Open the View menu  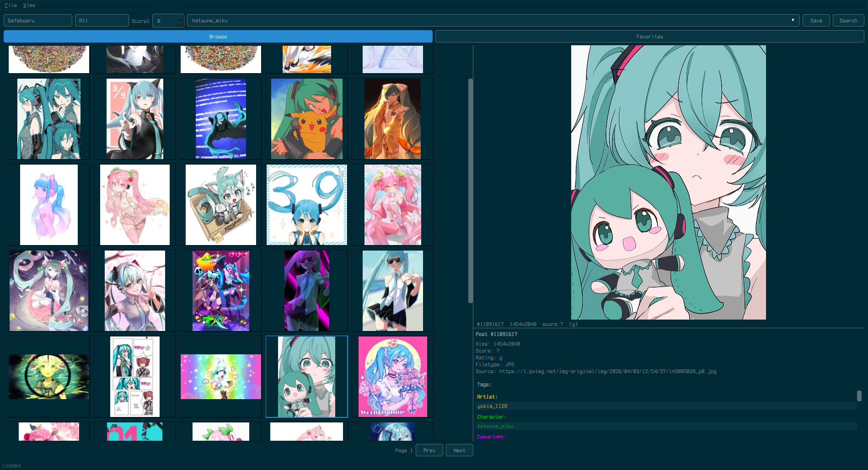(29, 5)
